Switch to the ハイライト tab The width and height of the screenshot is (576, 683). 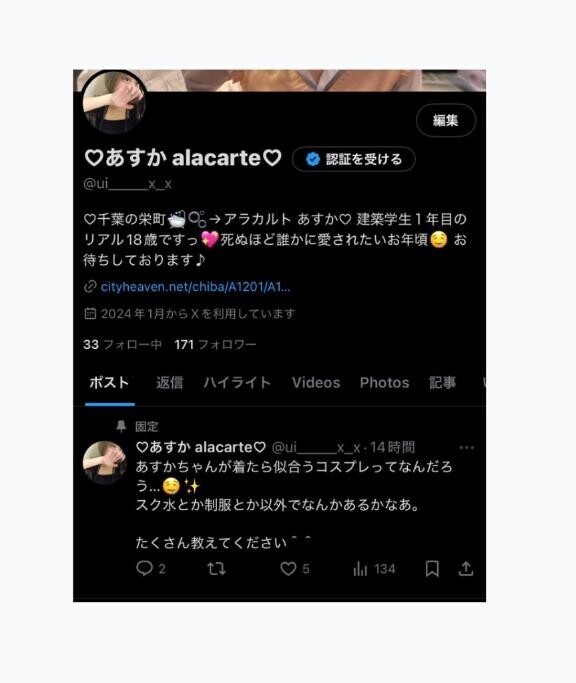point(237,382)
